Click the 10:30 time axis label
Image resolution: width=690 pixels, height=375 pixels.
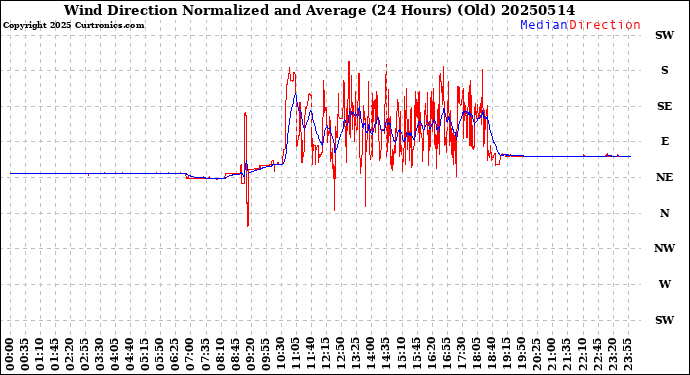tap(280, 354)
